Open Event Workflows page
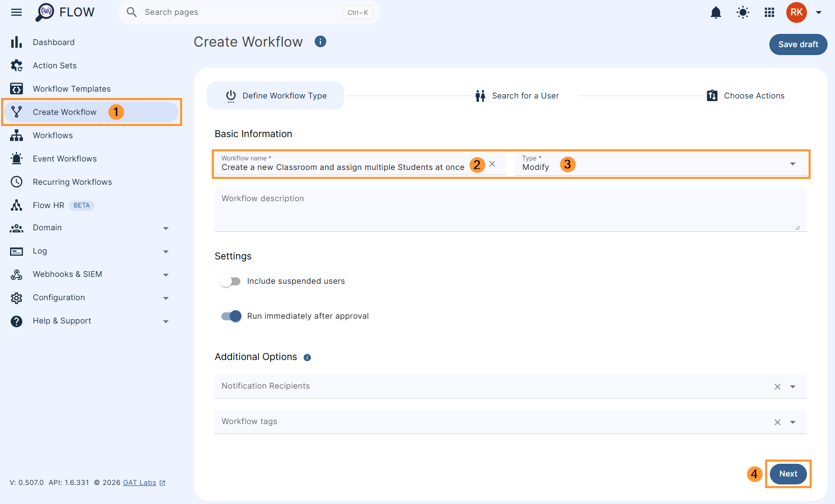Viewport: 835px width, 504px height. [x=65, y=159]
